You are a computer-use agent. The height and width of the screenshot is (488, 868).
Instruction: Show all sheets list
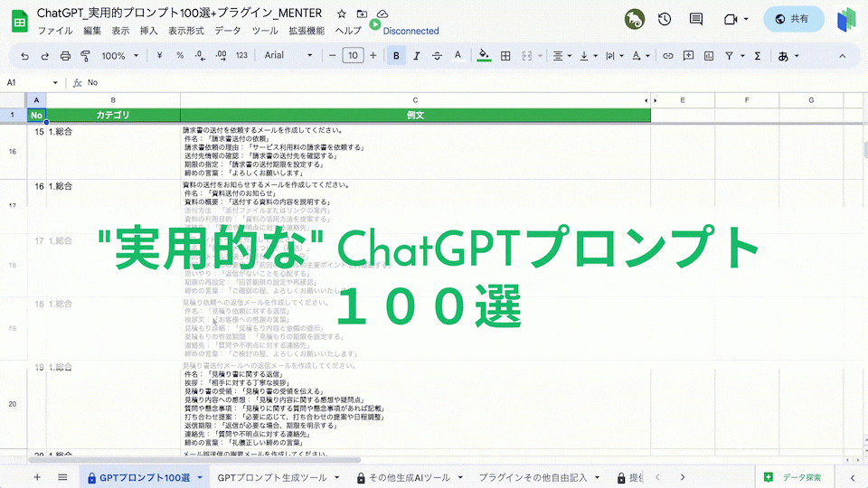[x=62, y=477]
